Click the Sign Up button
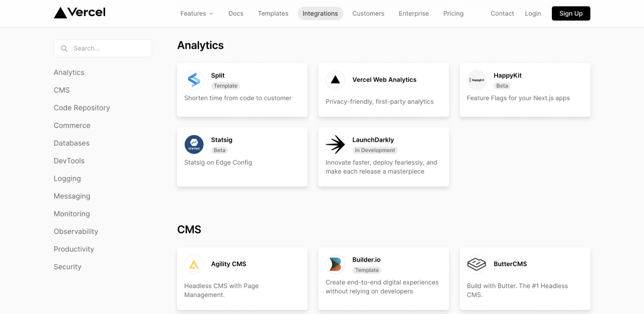Viewport: 644px width, 314px height. (x=571, y=14)
